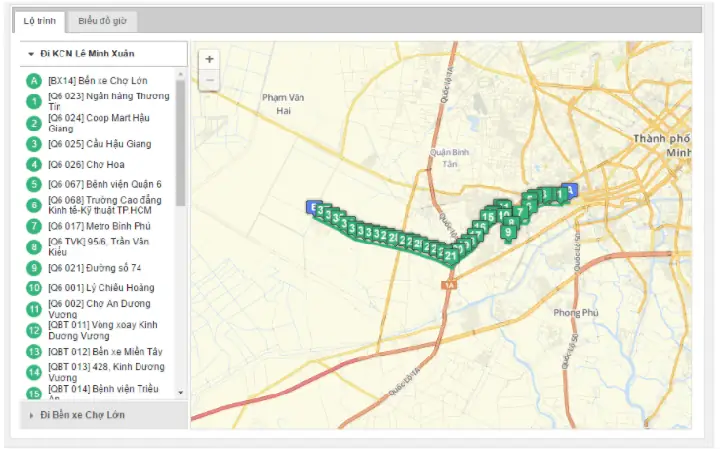720x450 pixels.
Task: Click blue end marker B on map
Action: click(x=313, y=208)
